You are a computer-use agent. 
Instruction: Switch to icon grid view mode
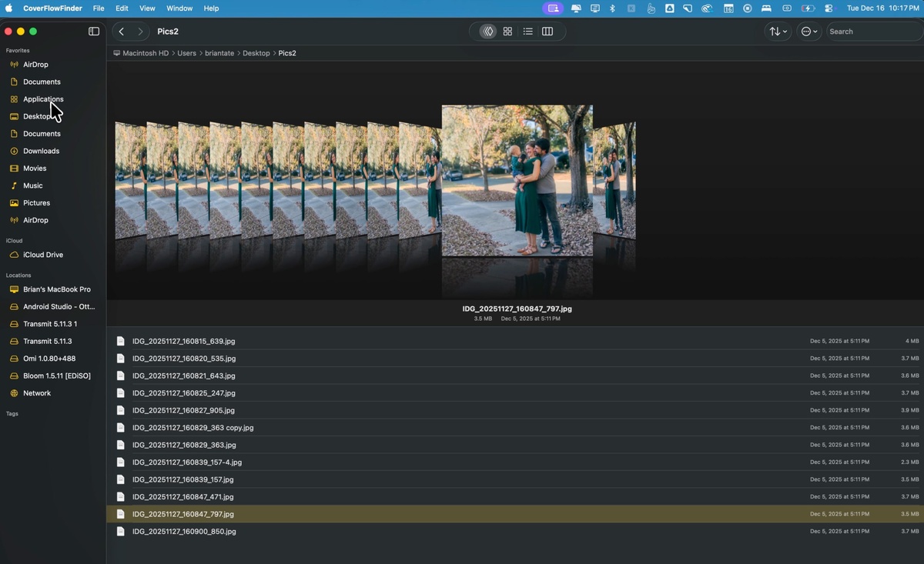507,32
